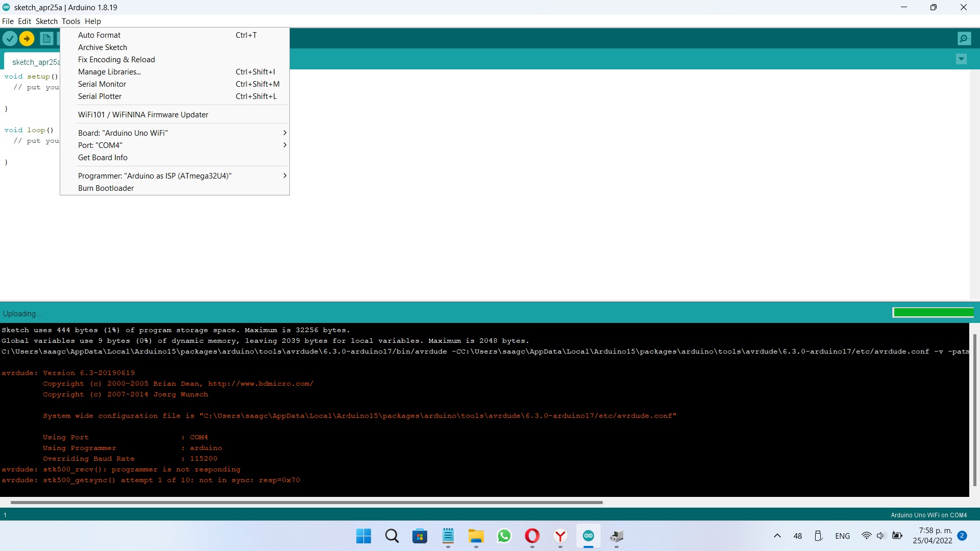Show hidden system tray icons chevron
Screen dimensions: 980x551
pos(777,536)
